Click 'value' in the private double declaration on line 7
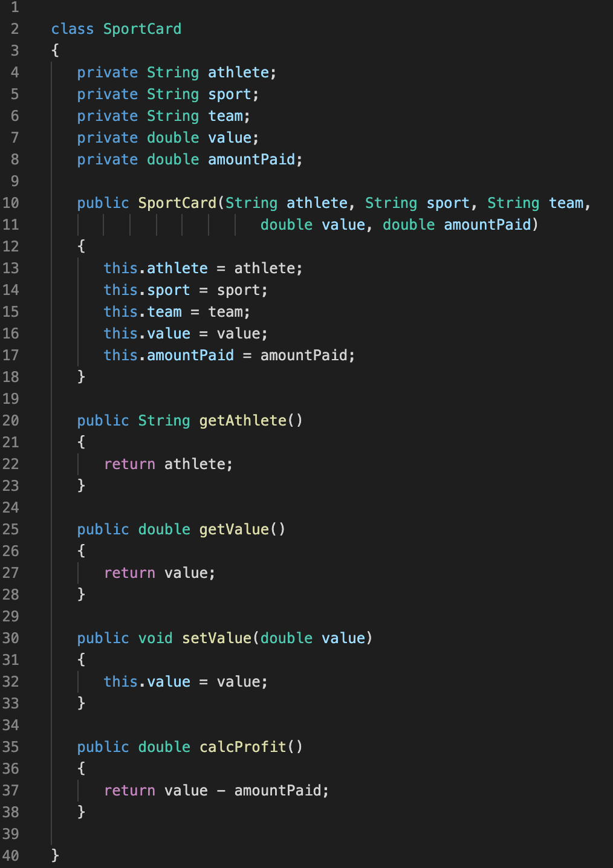 coord(230,138)
